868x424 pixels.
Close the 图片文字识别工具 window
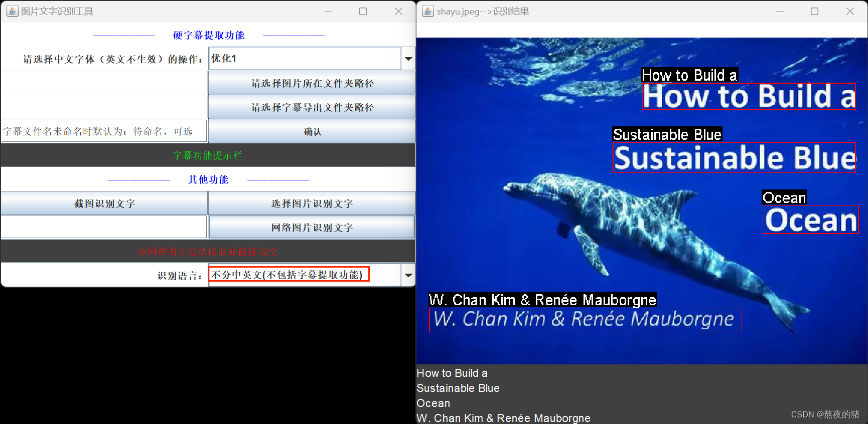[x=398, y=11]
